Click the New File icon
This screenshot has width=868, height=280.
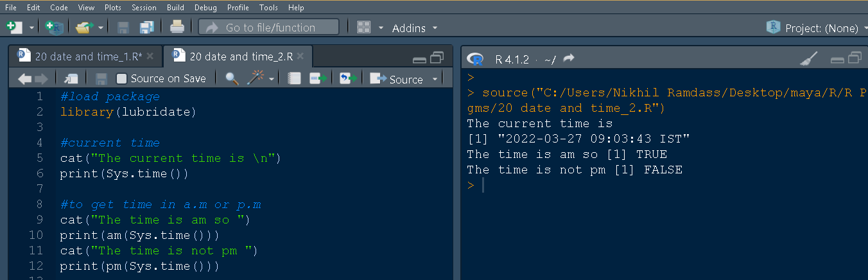pos(12,28)
